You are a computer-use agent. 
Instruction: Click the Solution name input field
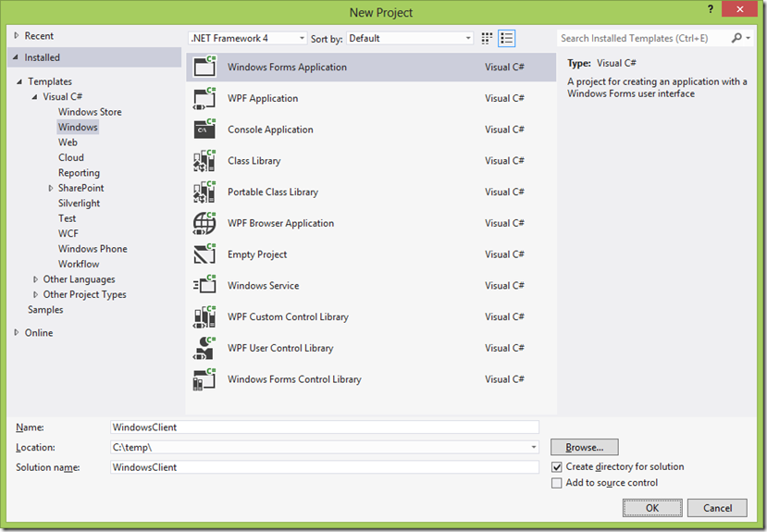click(x=325, y=467)
